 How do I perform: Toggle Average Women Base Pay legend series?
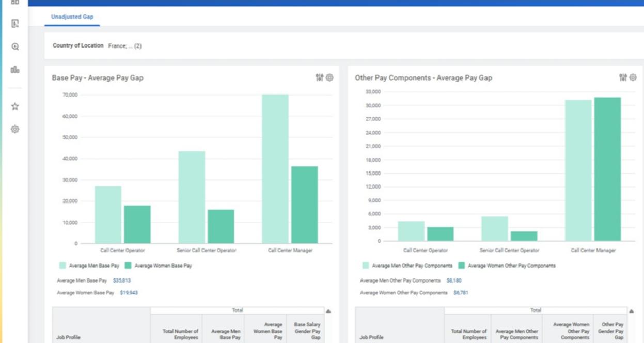[158, 266]
